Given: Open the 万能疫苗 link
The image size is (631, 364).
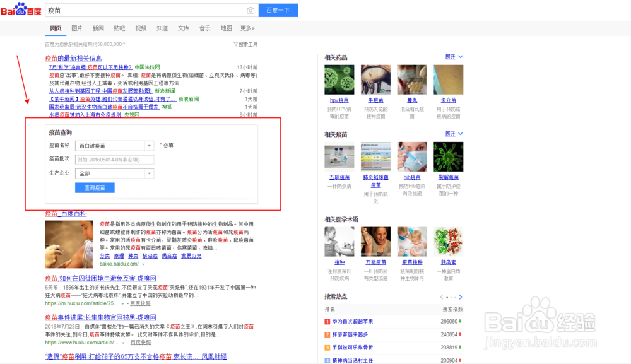Looking at the screenshot, I should 375,262.
